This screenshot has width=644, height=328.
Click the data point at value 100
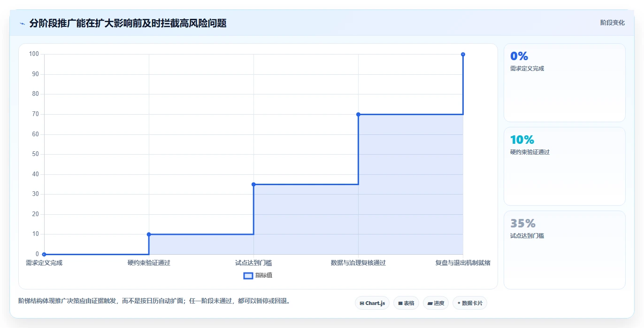(x=463, y=55)
